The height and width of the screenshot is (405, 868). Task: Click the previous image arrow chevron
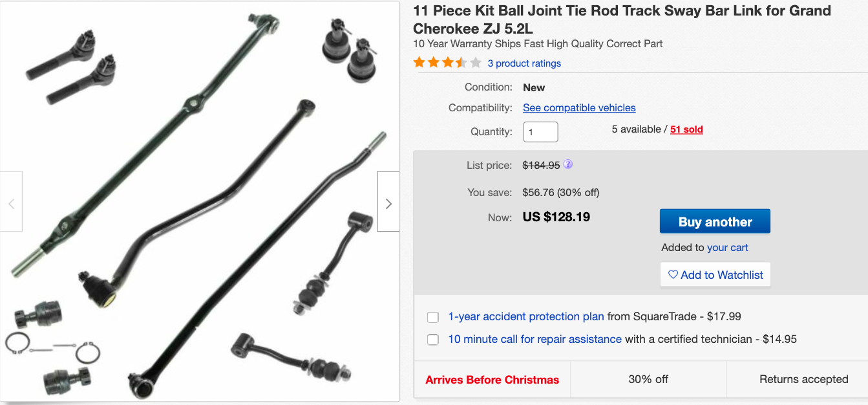pyautogui.click(x=11, y=204)
